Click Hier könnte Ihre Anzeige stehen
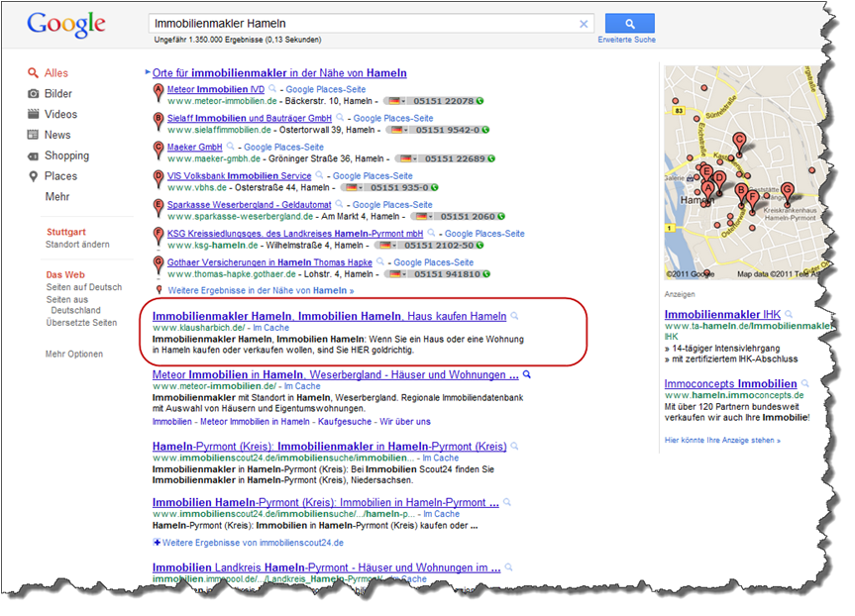The width and height of the screenshot is (855, 616). pos(722,440)
